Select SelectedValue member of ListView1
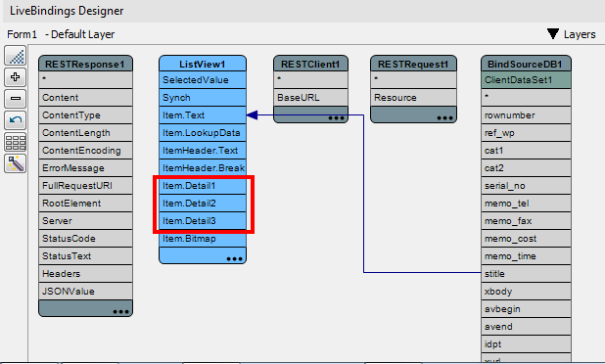Image resolution: width=605 pixels, height=364 pixels. [203, 80]
